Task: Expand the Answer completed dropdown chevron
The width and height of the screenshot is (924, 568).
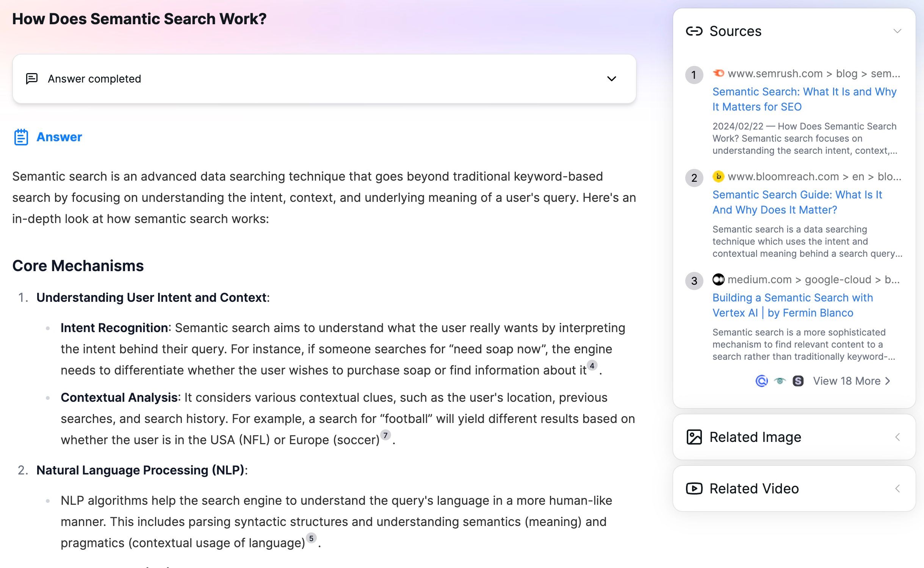Action: point(612,79)
